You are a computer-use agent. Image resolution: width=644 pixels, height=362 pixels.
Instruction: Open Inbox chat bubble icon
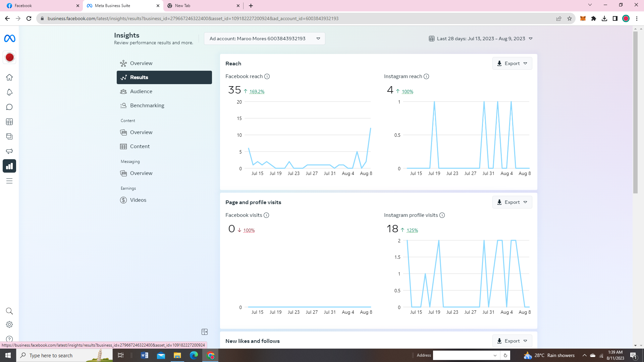[9, 107]
